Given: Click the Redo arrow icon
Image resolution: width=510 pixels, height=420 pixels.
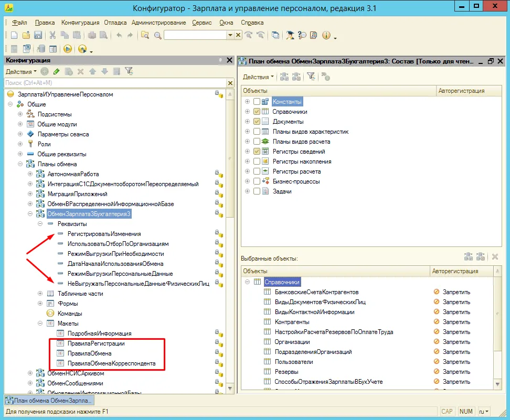Looking at the screenshot, I should click(x=130, y=35).
